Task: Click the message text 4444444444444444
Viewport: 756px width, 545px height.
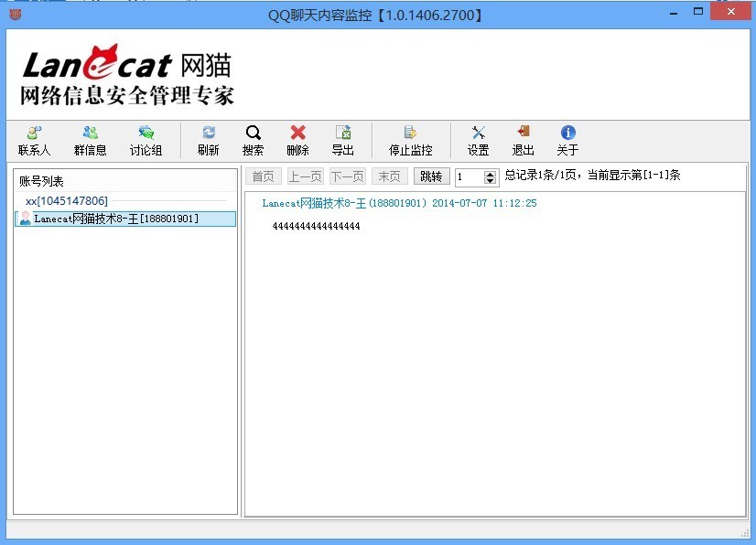Action: pyautogui.click(x=317, y=226)
